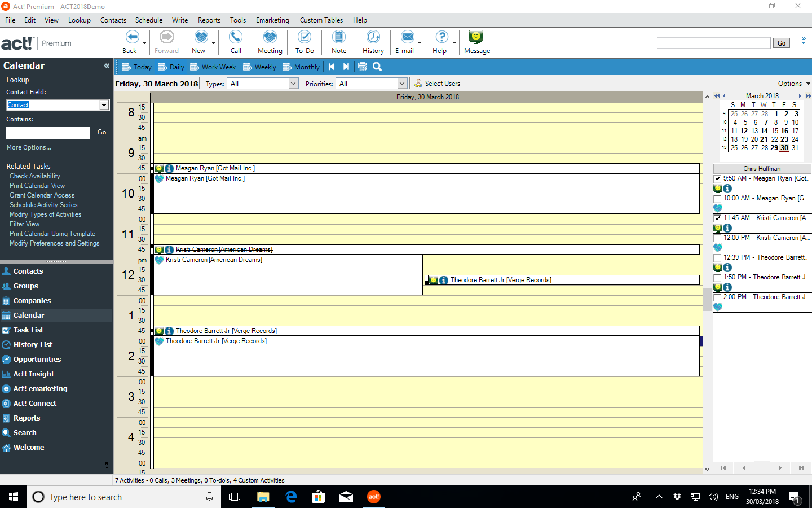Open File Explorer from the taskbar
Image resolution: width=812 pixels, height=508 pixels.
pos(263,497)
